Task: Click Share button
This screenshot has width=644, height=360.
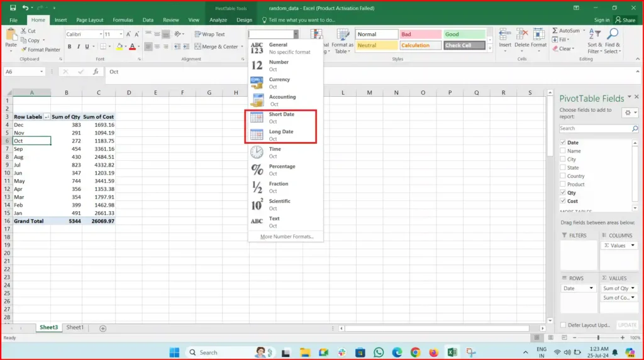Action: [625, 20]
